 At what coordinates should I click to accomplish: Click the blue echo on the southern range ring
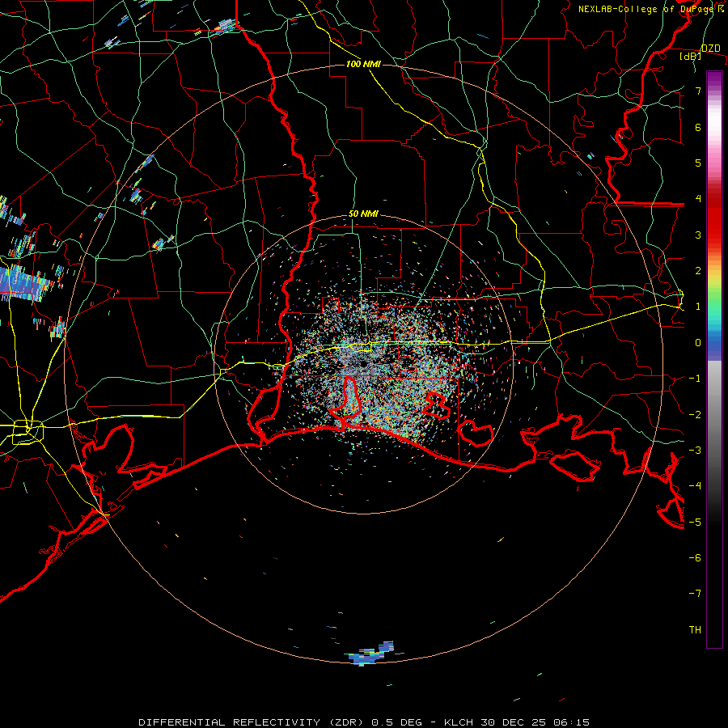(370, 654)
